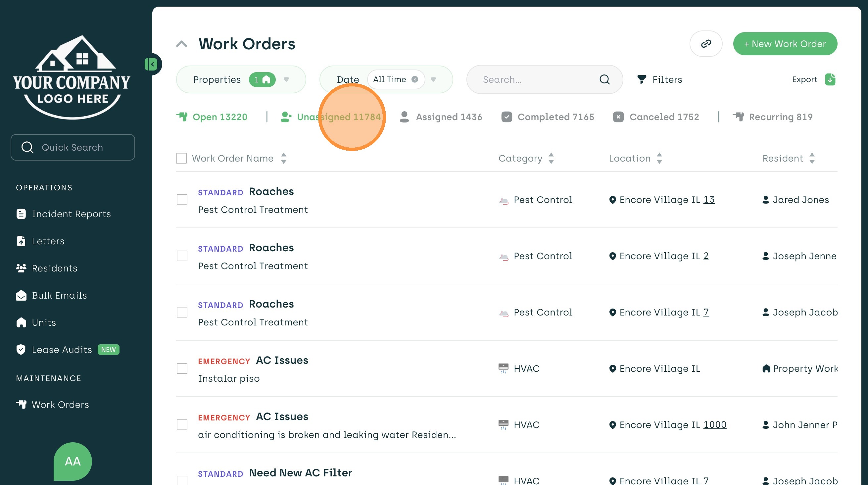Switch to the Completed 7165 tab
This screenshot has width=868, height=485.
click(x=548, y=117)
